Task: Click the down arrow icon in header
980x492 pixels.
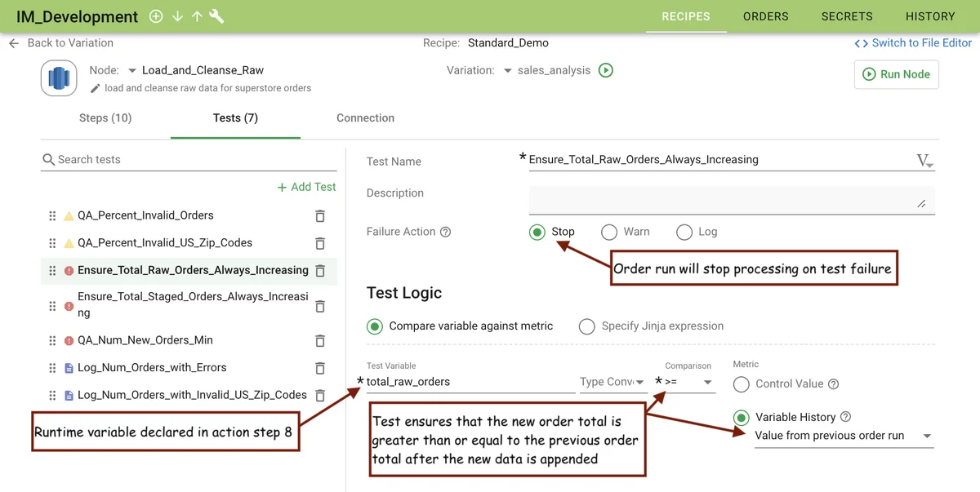Action: pyautogui.click(x=177, y=16)
